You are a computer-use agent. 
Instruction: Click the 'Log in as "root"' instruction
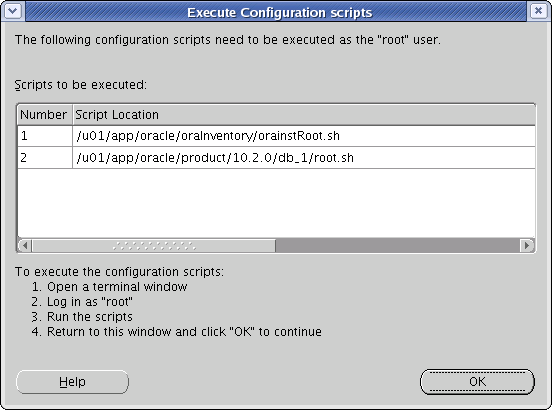point(90,302)
